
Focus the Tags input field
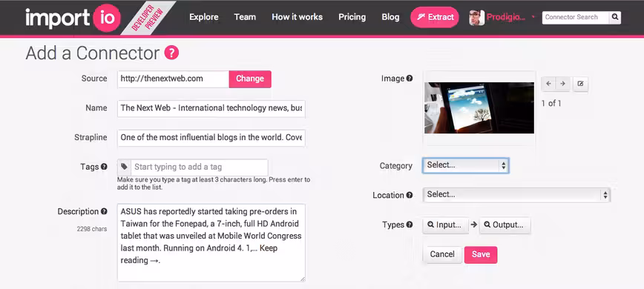pyautogui.click(x=199, y=167)
